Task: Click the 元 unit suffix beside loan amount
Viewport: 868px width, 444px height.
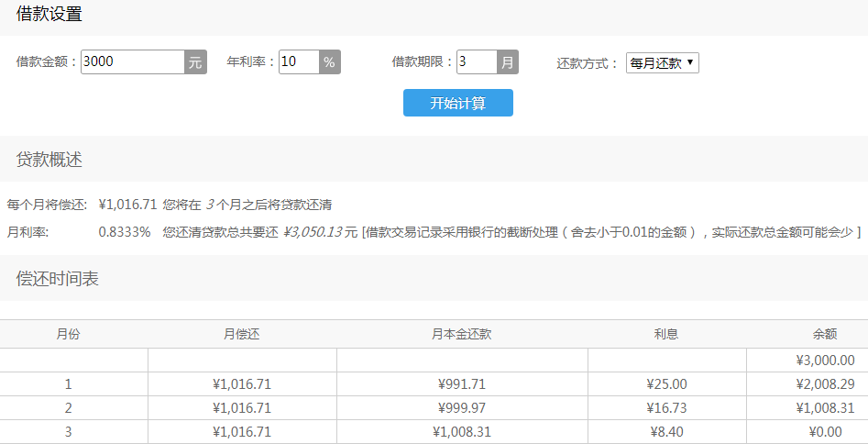Action: (195, 61)
